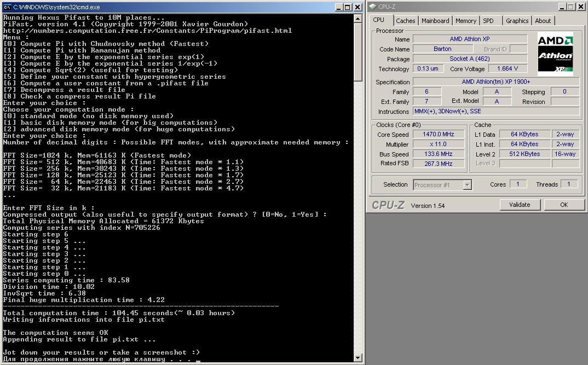The height and width of the screenshot is (365, 588).
Task: Click the AMD Athlon XP logo image
Action: (555, 54)
